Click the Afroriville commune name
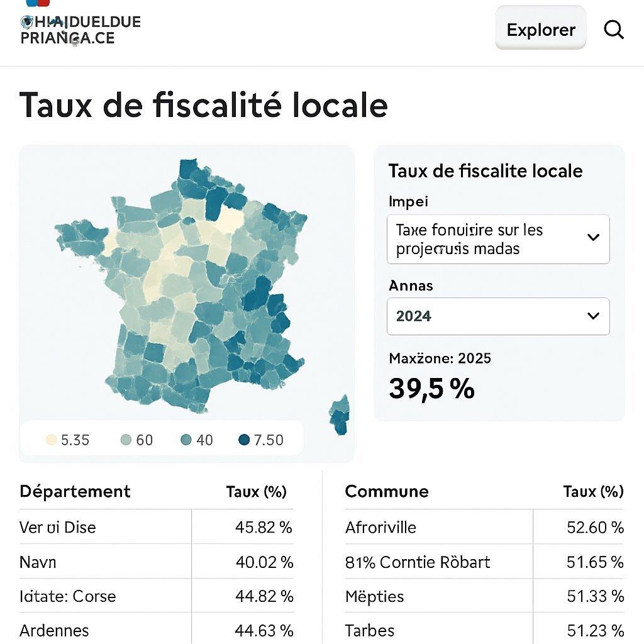 click(x=380, y=528)
